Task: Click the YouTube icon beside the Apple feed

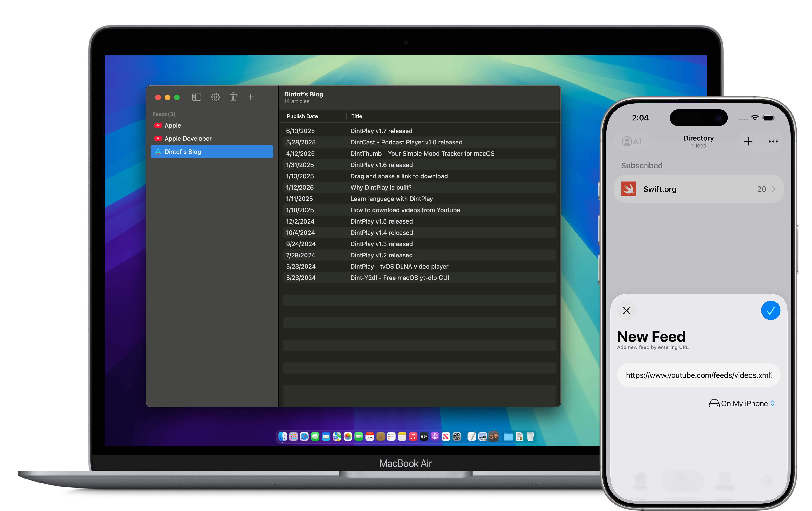Action: (x=158, y=125)
